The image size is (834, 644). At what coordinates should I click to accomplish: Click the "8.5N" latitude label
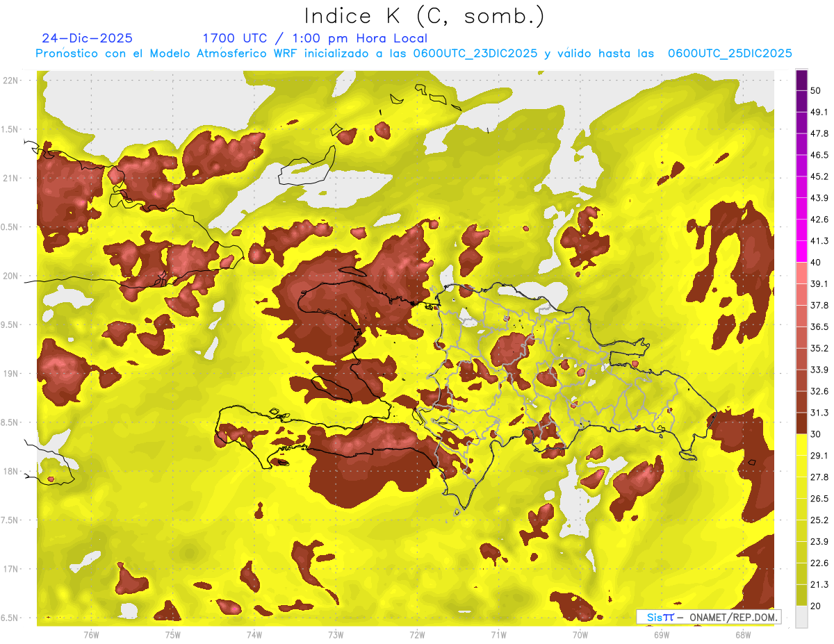pyautogui.click(x=9, y=422)
